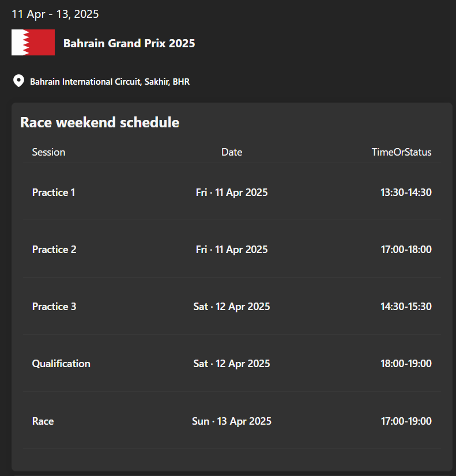Sort by TimeOrStatus column header

click(402, 152)
